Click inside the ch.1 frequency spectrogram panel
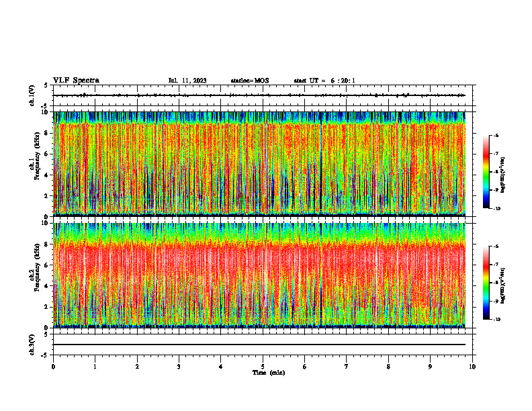This screenshot has height=411, width=532. tap(259, 164)
